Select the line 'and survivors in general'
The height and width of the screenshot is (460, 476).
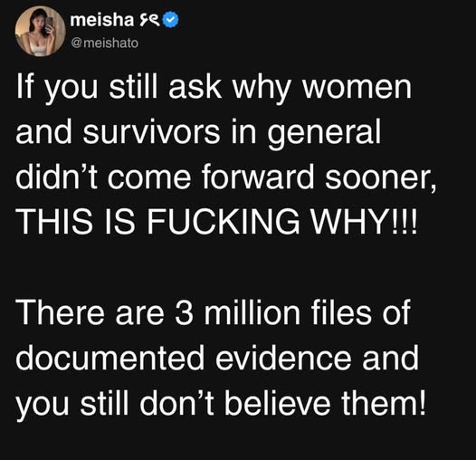pos(198,133)
